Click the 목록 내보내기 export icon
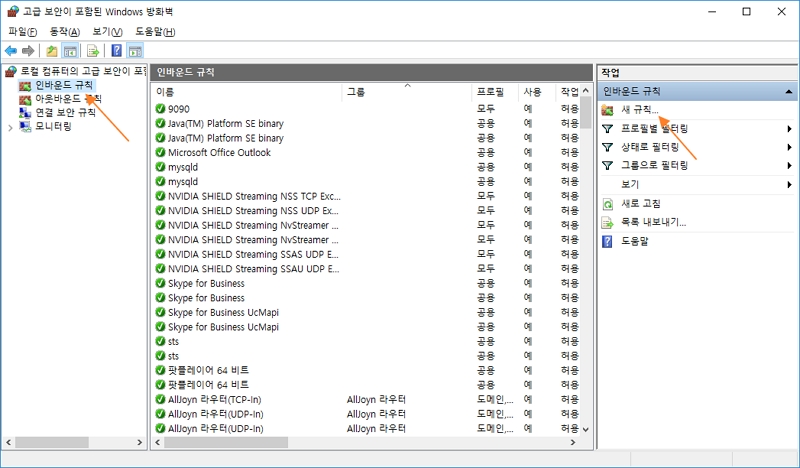This screenshot has height=468, width=800. click(607, 223)
